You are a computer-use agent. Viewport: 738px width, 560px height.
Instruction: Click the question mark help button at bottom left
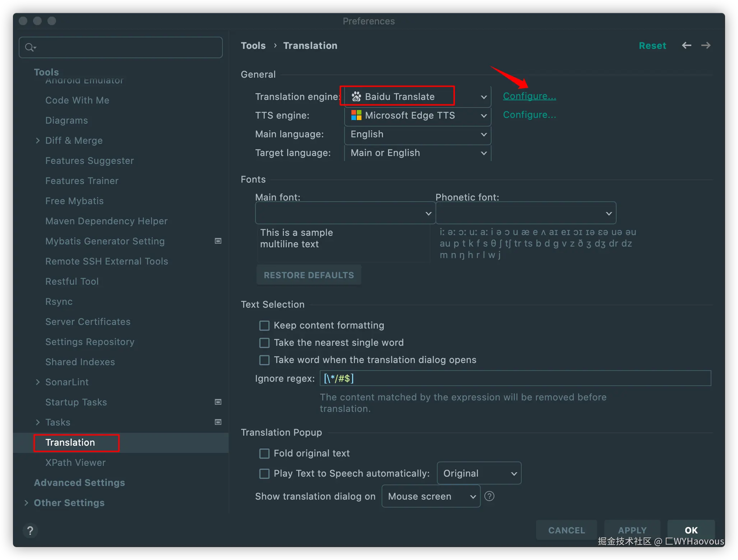(x=30, y=530)
